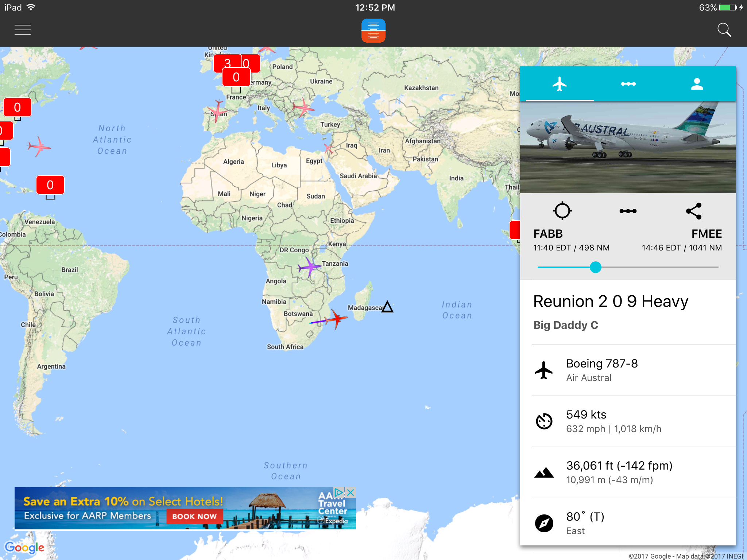The image size is (747, 560).
Task: Switch to the airplane info tab
Action: click(x=560, y=84)
